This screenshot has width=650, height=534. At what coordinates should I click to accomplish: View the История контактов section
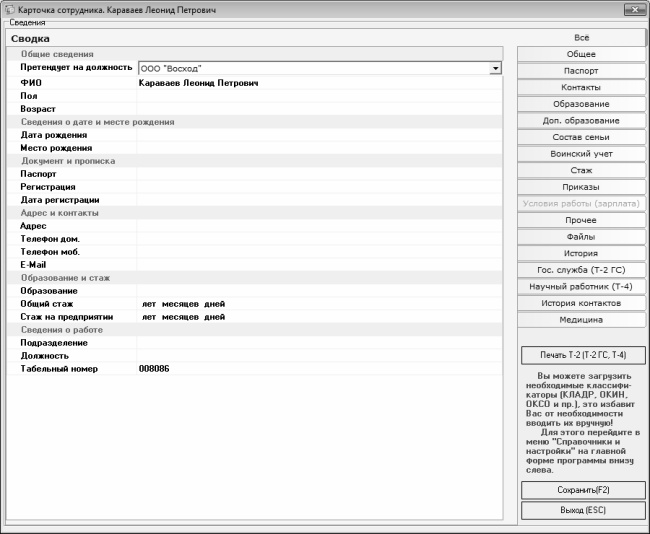[x=581, y=303]
